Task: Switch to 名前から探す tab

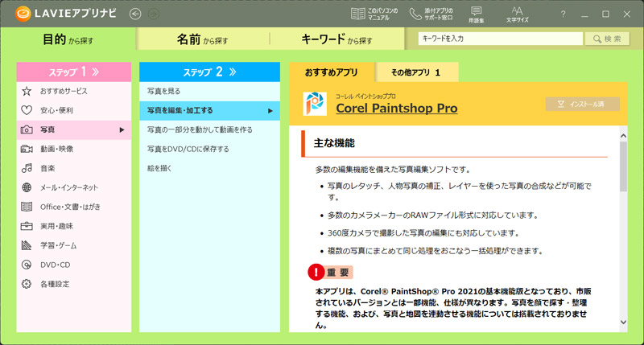Action: 202,39
